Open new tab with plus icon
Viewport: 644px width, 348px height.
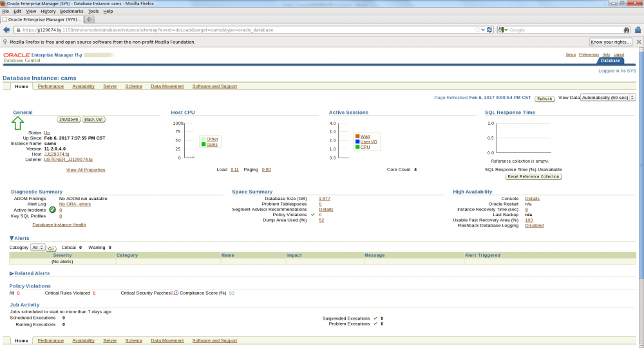(x=89, y=19)
